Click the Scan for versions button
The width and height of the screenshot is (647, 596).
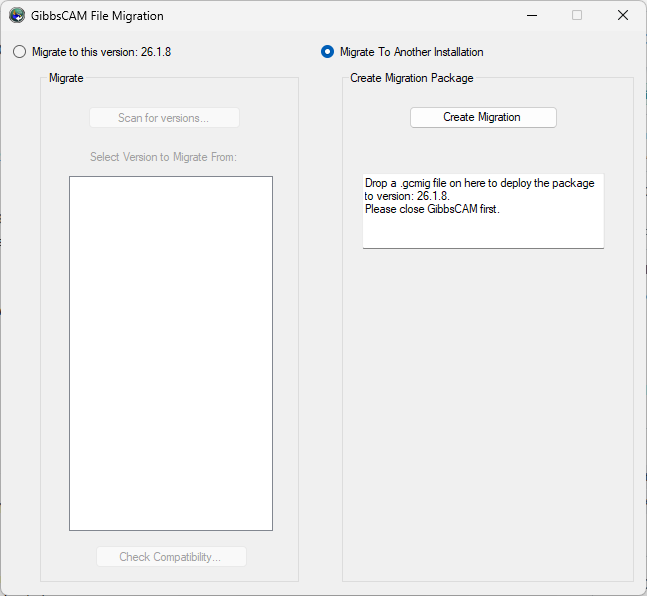tap(164, 118)
